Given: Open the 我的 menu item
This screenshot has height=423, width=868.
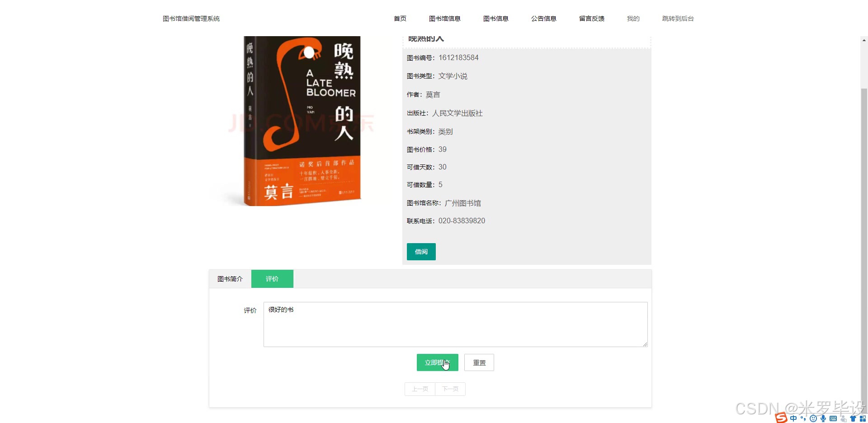Looking at the screenshot, I should tap(633, 19).
